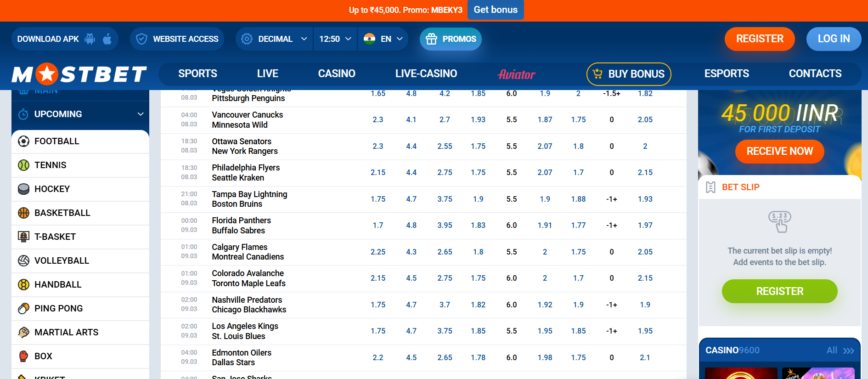
Task: Select odds 3.7 in Nashville Predators row
Action: 445,305
